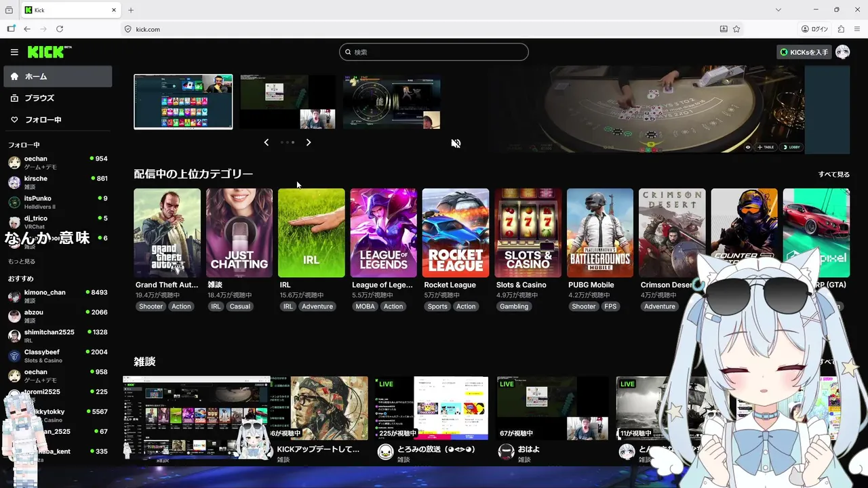
Task: Click Action tag under Grand Theft Auto
Action: click(181, 306)
